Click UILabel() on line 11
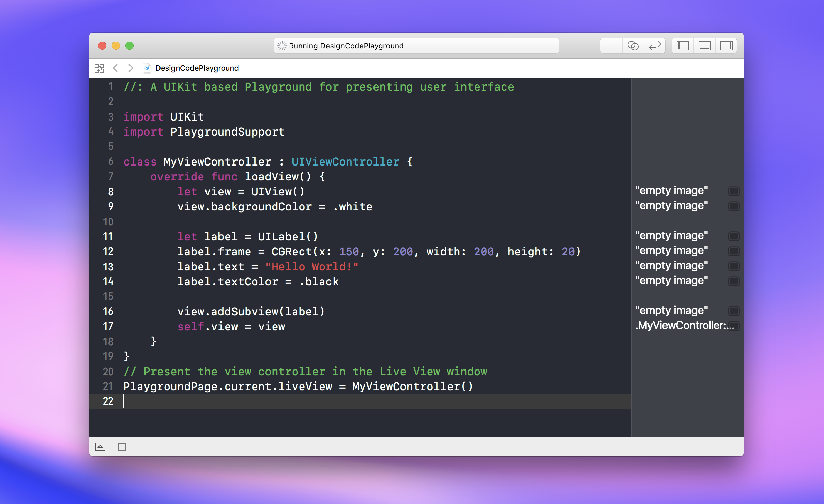 point(288,237)
